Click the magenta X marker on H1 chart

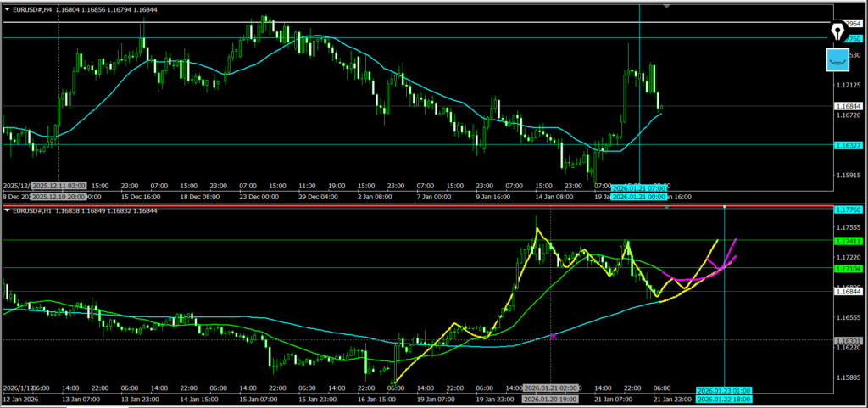(554, 337)
